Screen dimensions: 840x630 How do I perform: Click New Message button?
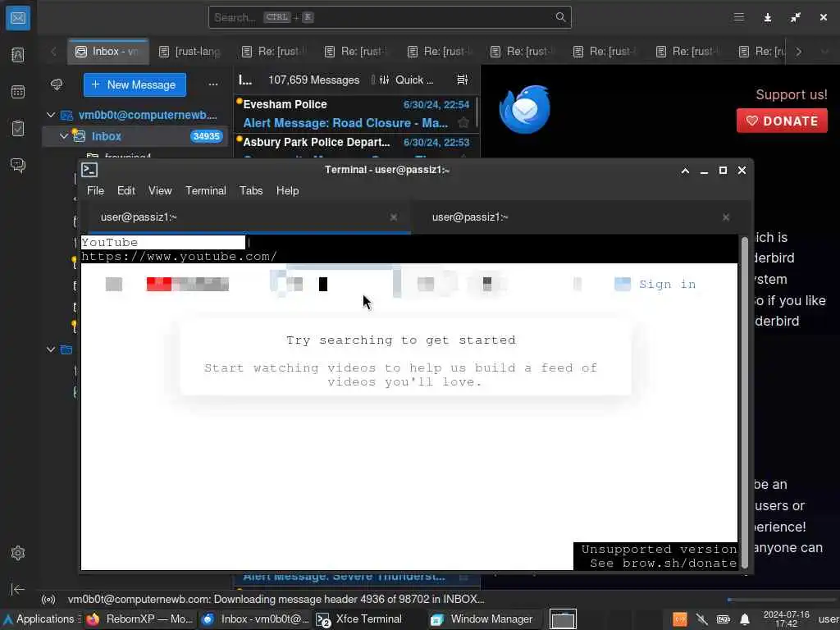(x=135, y=84)
